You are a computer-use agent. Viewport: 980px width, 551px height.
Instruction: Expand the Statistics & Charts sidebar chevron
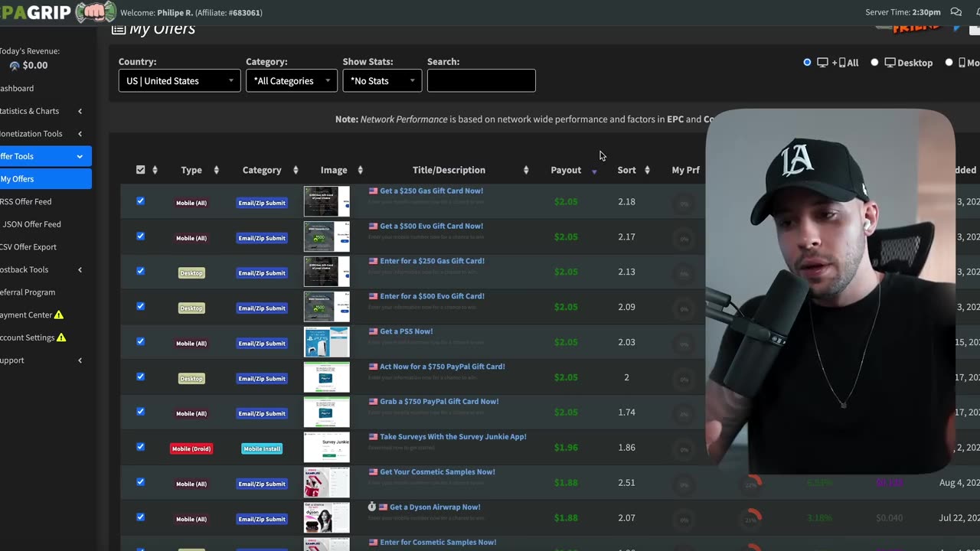(80, 111)
